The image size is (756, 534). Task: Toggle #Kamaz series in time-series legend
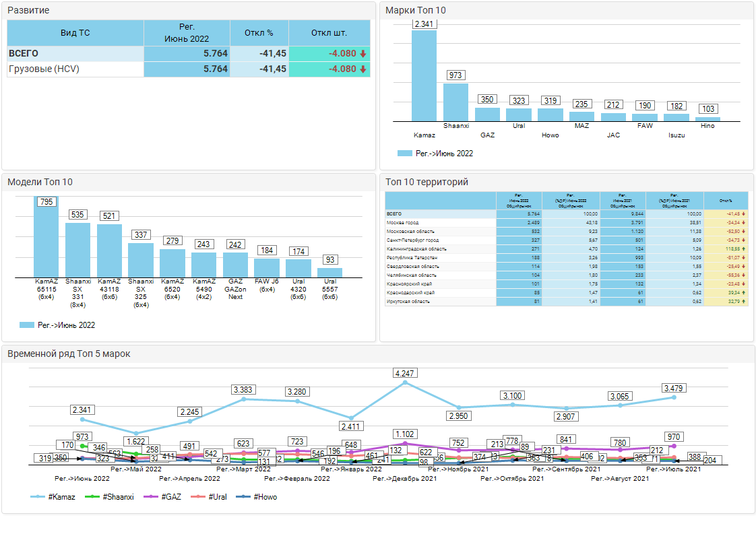(x=53, y=497)
